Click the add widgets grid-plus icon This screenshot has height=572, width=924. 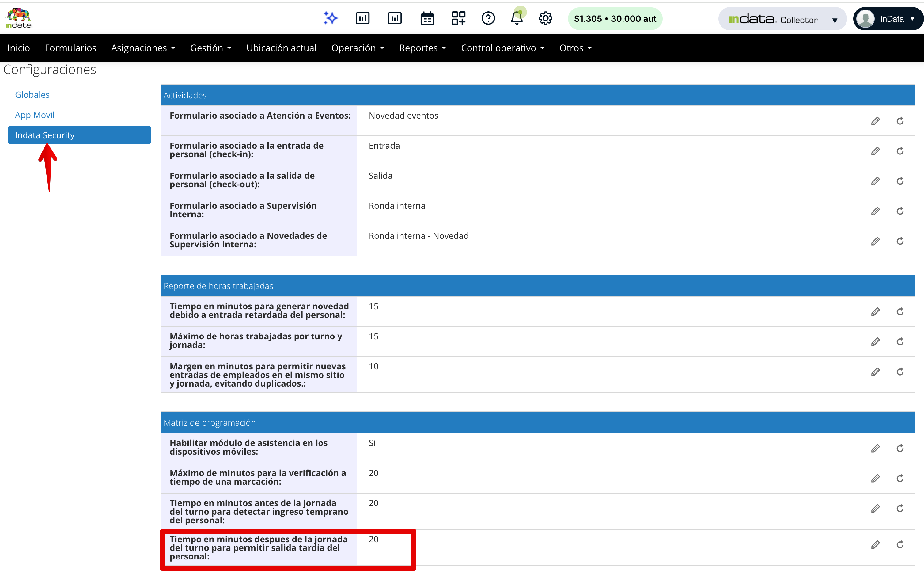click(458, 18)
